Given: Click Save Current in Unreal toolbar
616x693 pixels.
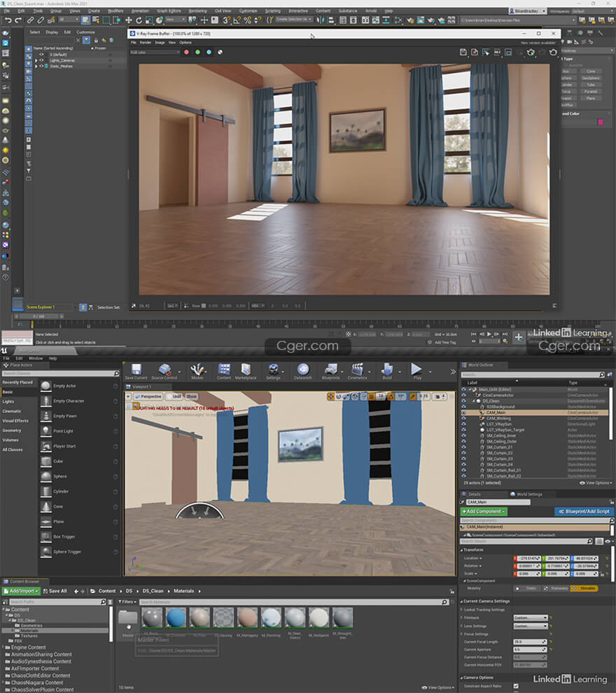Looking at the screenshot, I should point(136,371).
